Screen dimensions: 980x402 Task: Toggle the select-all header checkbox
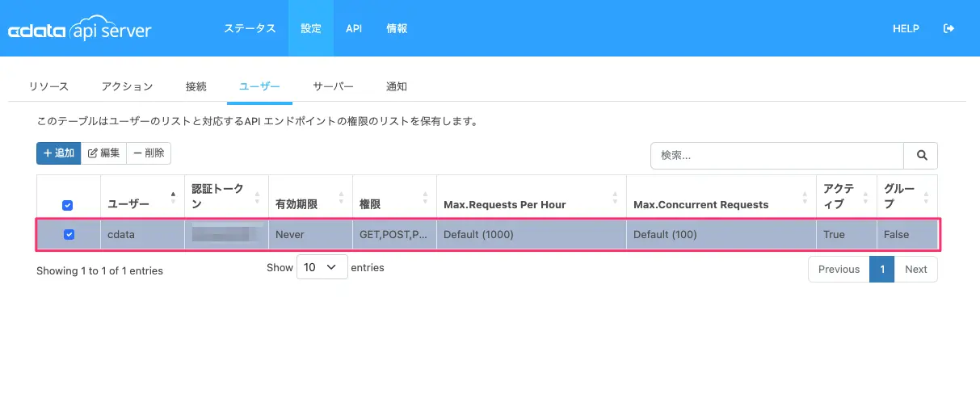tap(68, 205)
